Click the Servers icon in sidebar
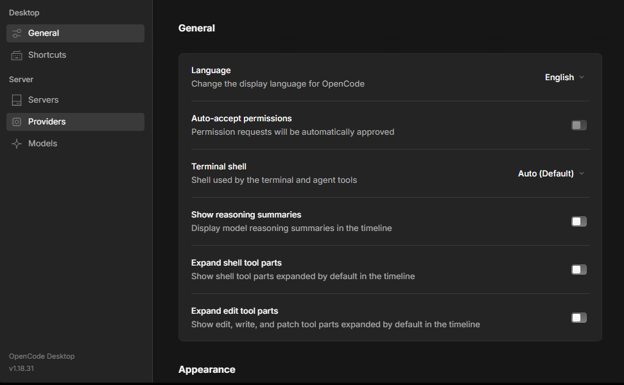 coord(17,100)
